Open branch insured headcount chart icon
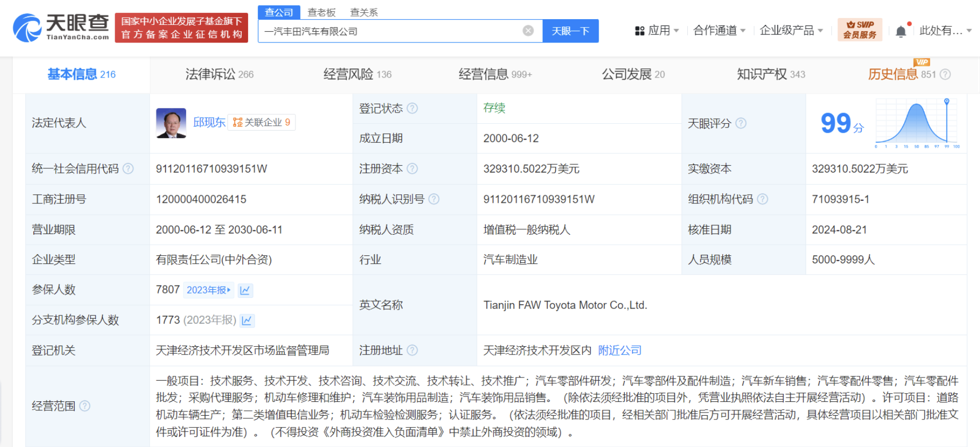Viewport: 980px width, 447px height. pyautogui.click(x=247, y=321)
